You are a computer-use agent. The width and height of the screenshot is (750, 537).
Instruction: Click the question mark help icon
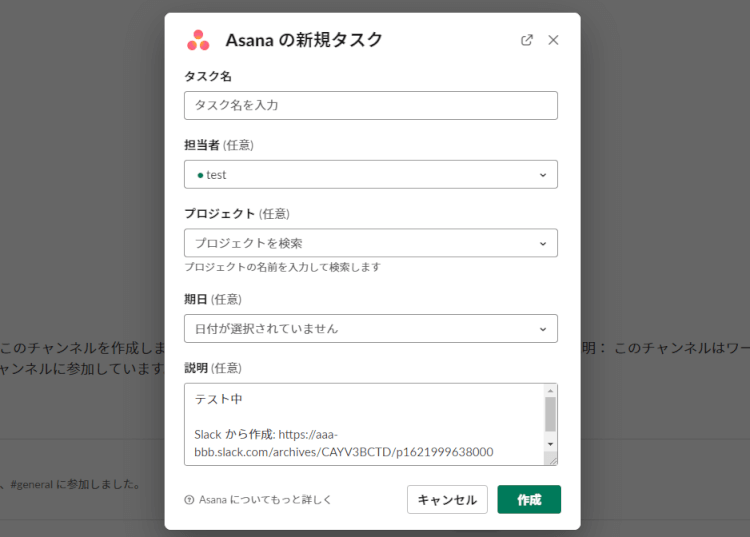[x=190, y=500]
